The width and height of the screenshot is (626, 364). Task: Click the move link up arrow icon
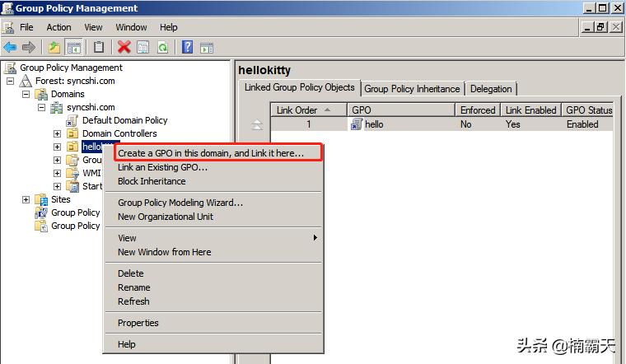256,125
